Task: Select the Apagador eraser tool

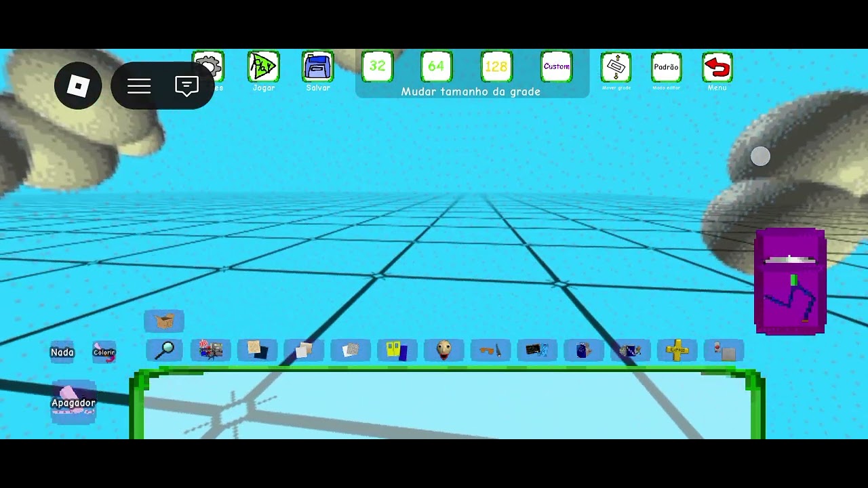Action: pos(74,402)
